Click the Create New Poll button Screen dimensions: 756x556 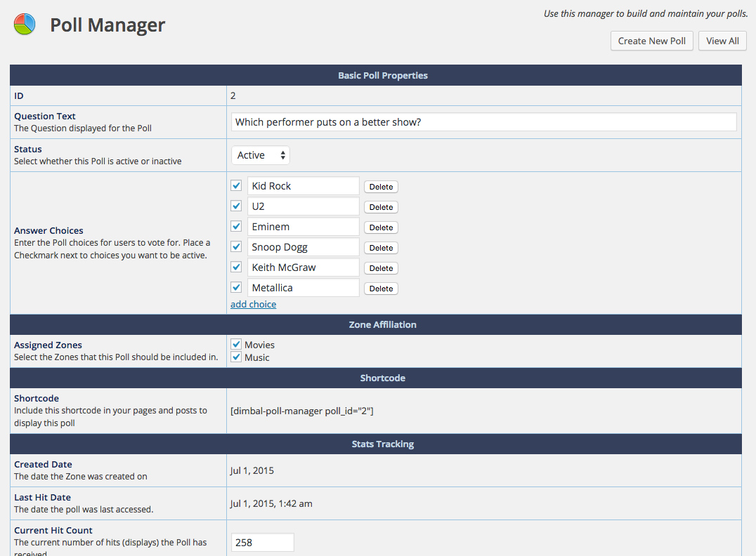click(651, 41)
